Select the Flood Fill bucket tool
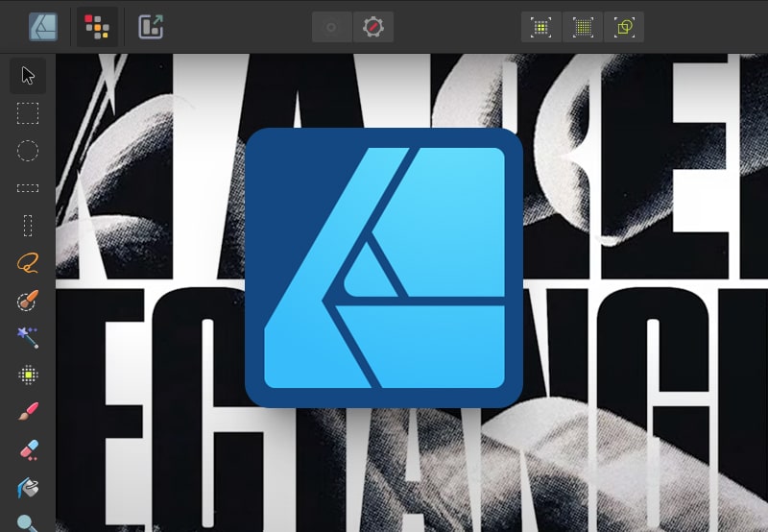The image size is (768, 532). [x=28, y=488]
